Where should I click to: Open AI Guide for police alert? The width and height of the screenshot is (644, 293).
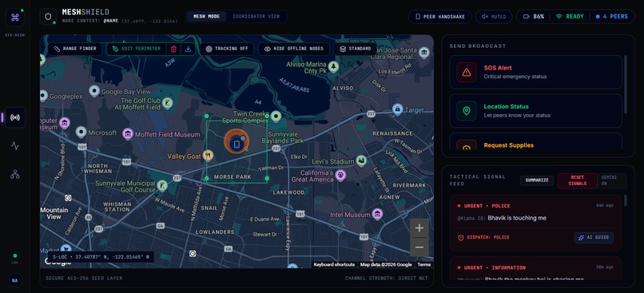pos(594,238)
